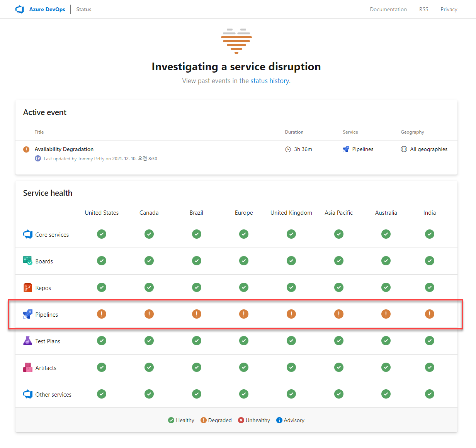Open the status history link
Screen dimensions: 476x448
[270, 81]
